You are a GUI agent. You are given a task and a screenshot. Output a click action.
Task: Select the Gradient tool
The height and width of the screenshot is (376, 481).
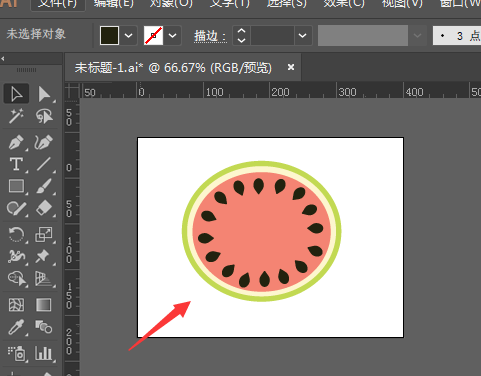pos(44,305)
